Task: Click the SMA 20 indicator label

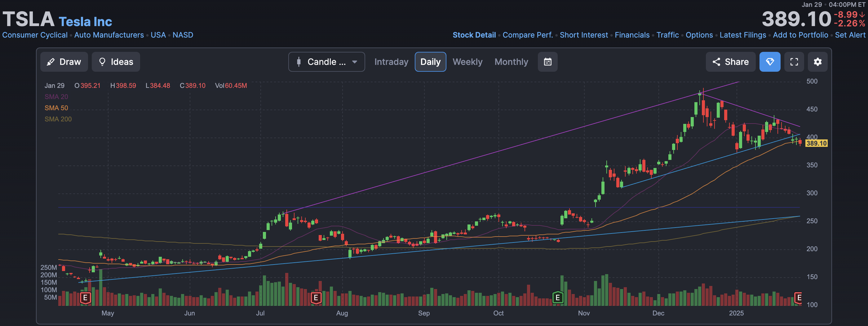Action: pos(56,97)
